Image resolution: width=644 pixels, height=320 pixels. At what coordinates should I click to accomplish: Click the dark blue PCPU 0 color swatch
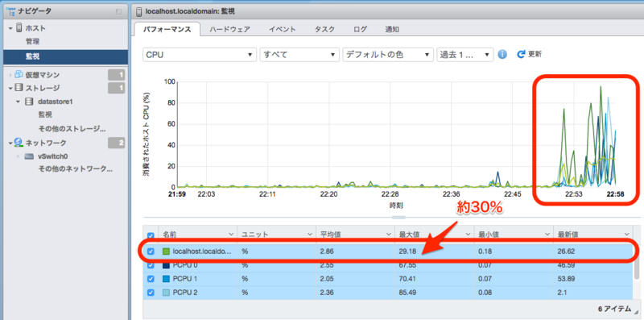[166, 265]
